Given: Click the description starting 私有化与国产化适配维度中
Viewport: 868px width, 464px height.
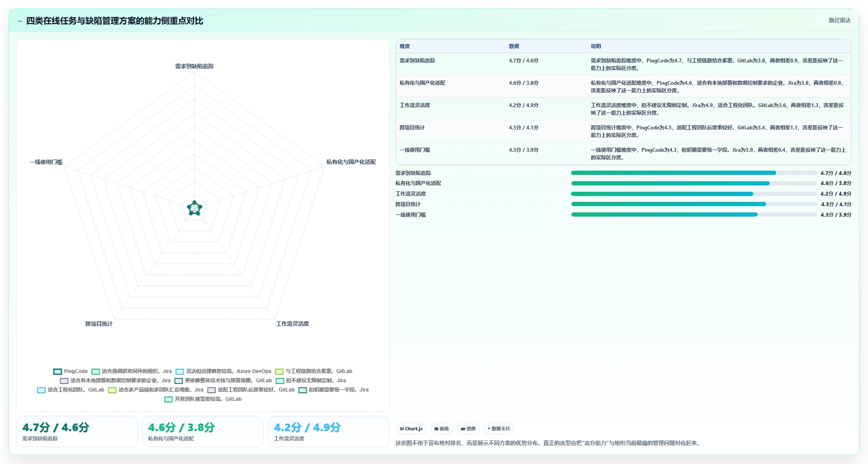Looking at the screenshot, I should (717, 87).
